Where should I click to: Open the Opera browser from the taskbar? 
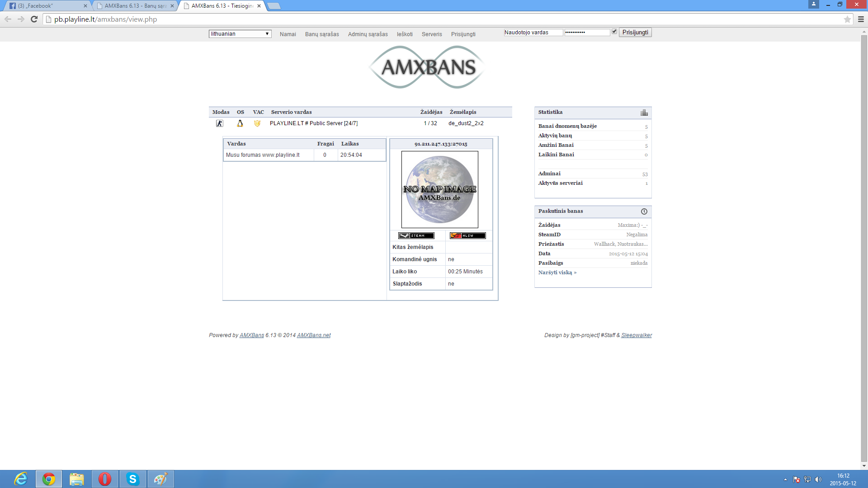tap(105, 479)
